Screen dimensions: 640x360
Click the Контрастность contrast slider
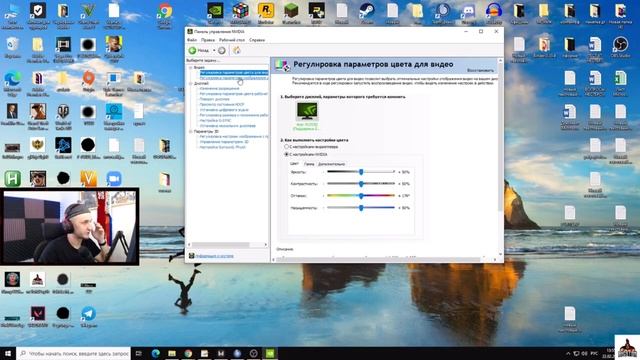pos(361,184)
